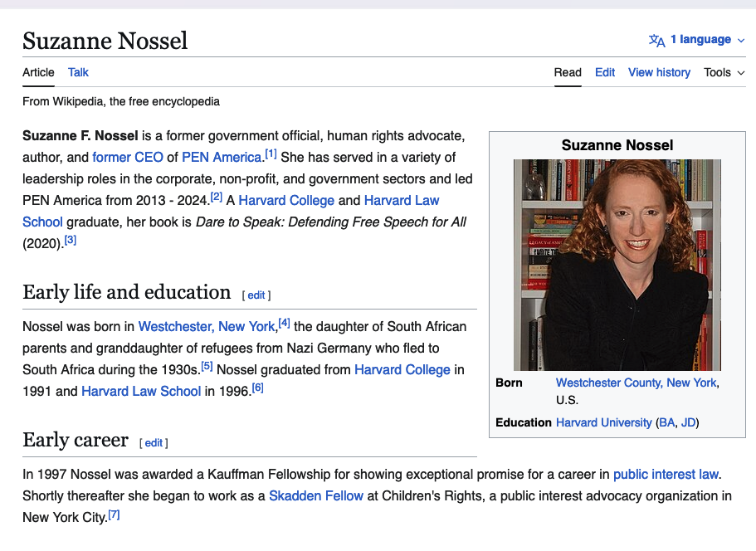Click the Early career heading text

[76, 440]
